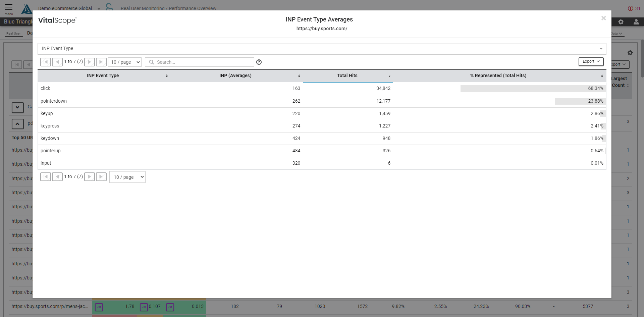
Task: Expand the collapsed row chevron in background
Action: click(x=17, y=108)
